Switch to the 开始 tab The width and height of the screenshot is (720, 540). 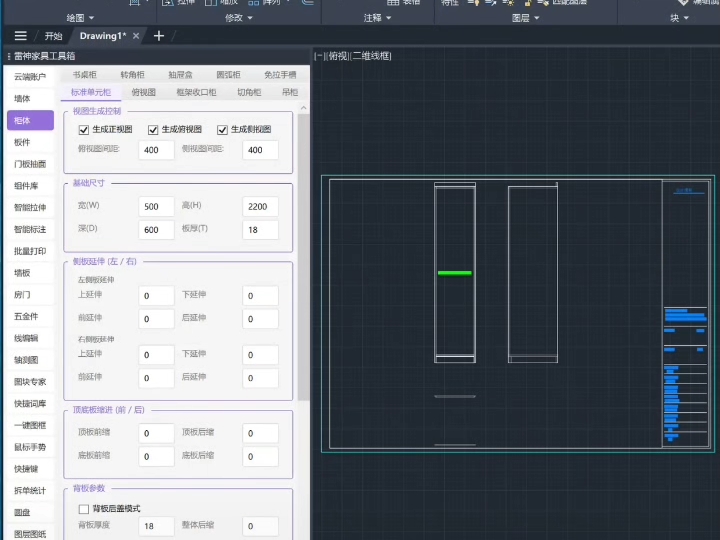[x=53, y=36]
